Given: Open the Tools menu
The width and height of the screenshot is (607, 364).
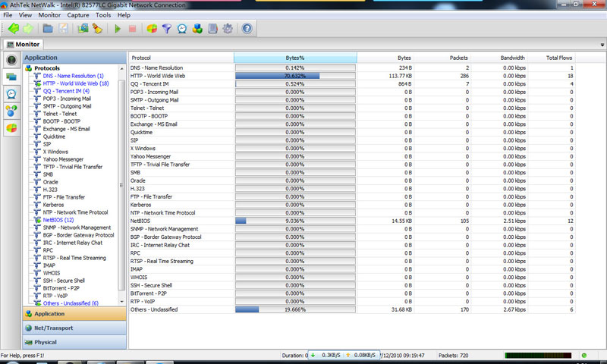Looking at the screenshot, I should (x=103, y=15).
